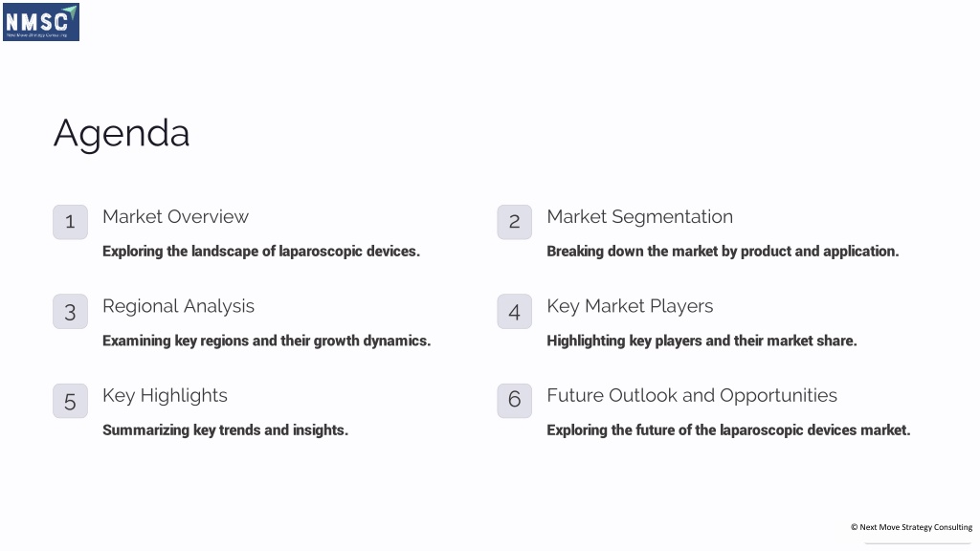Viewport: 980px width, 551px height.
Task: Open the Market Segmentation heading
Action: coord(639,217)
